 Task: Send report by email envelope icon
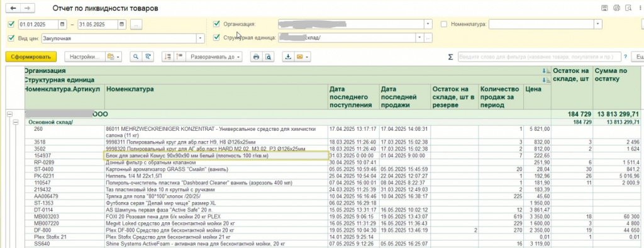[x=299, y=57]
